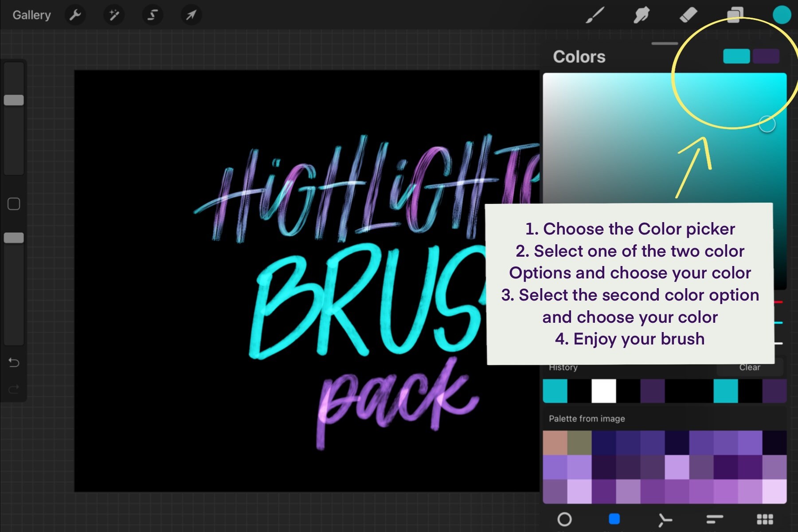Select the Smudge tool
This screenshot has width=798, height=532.
pos(642,15)
